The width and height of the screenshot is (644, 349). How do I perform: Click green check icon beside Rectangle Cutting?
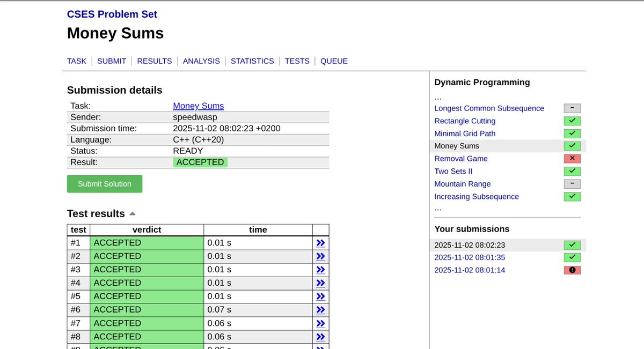[572, 121]
